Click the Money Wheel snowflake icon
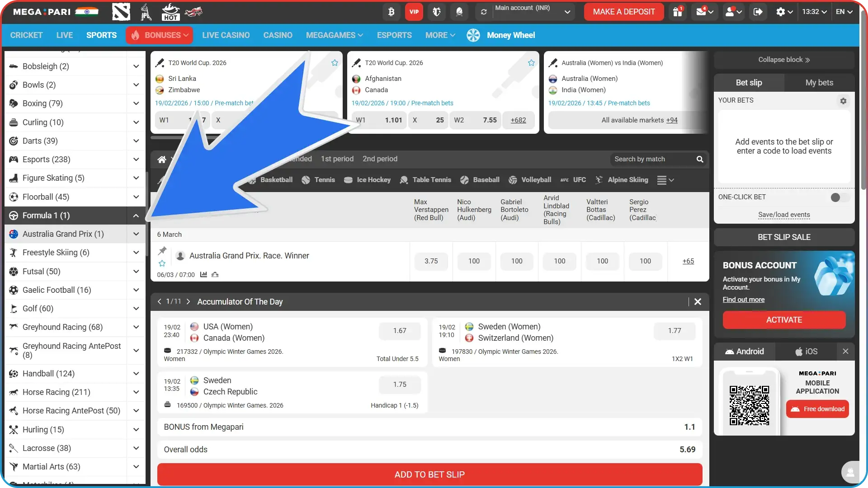This screenshot has height=488, width=868. 473,35
